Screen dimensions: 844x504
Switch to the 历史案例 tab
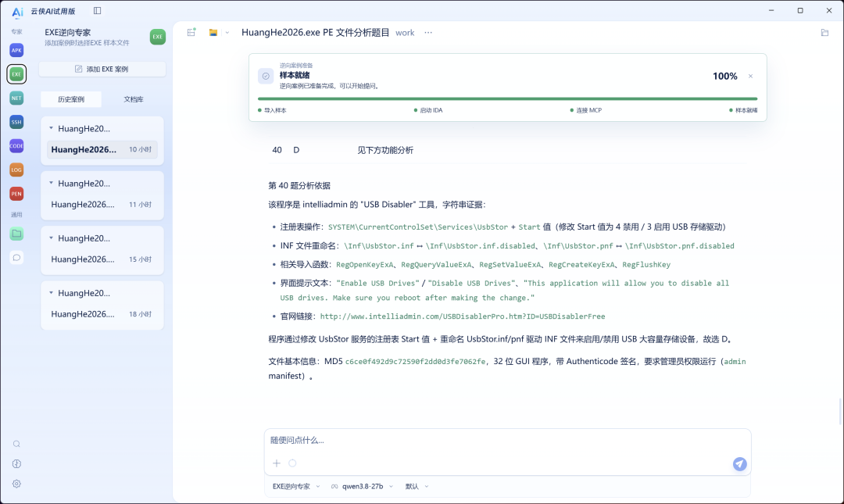pyautogui.click(x=71, y=99)
